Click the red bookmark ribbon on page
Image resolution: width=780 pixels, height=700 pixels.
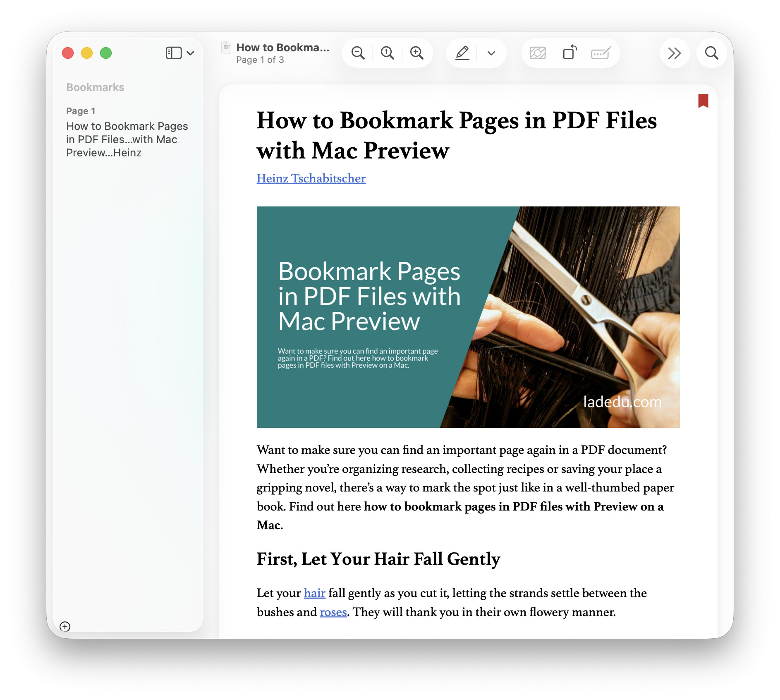[703, 101]
